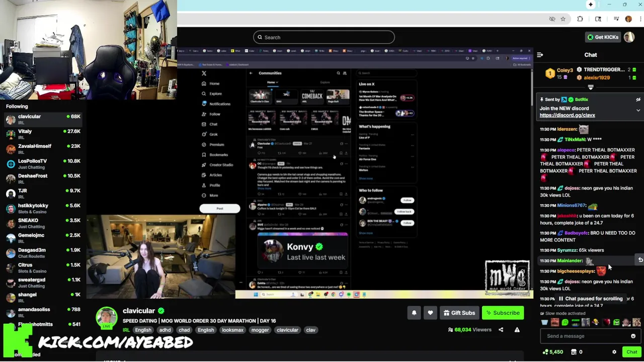644x362 pixels.
Task: Click Syrumzz username in chat
Action: point(567,250)
